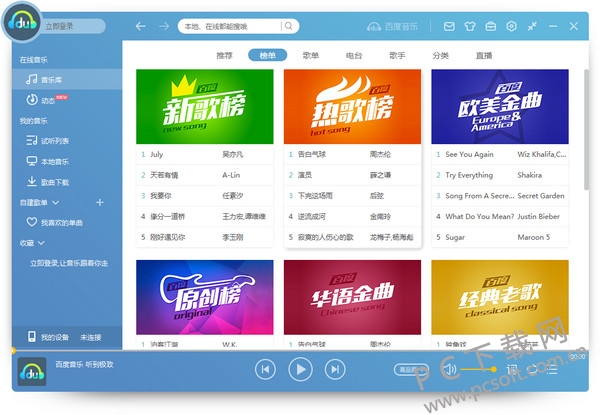This screenshot has width=600, height=415.
Task: Open the 华语金曲 Chinese song banner
Action: point(352,297)
